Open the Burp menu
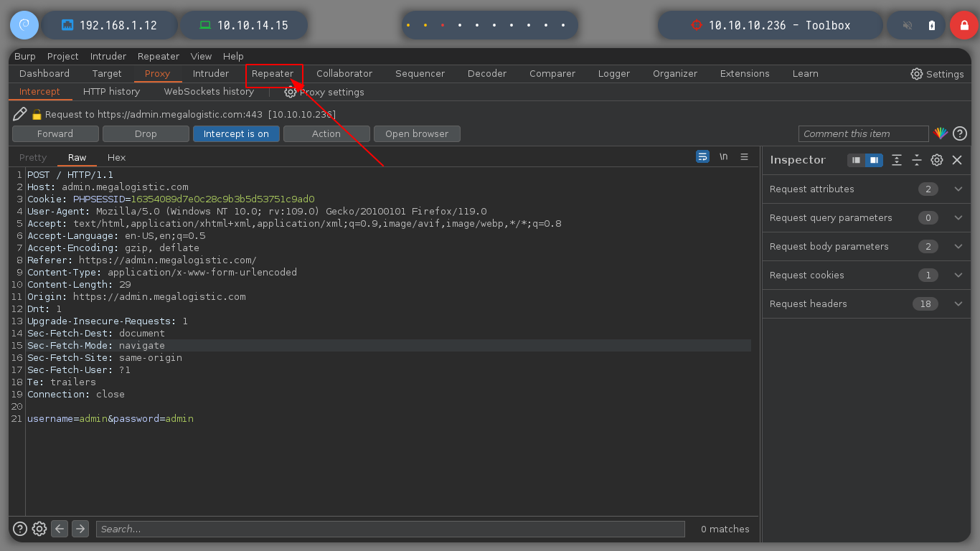Screen dimensions: 980x551 25,56
